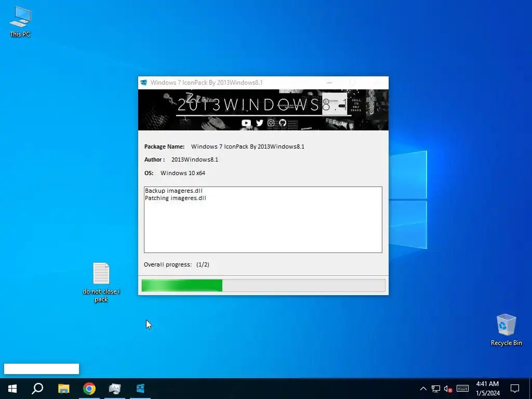Click the GitHub icon in the banner
532x399 pixels.
pyautogui.click(x=283, y=123)
